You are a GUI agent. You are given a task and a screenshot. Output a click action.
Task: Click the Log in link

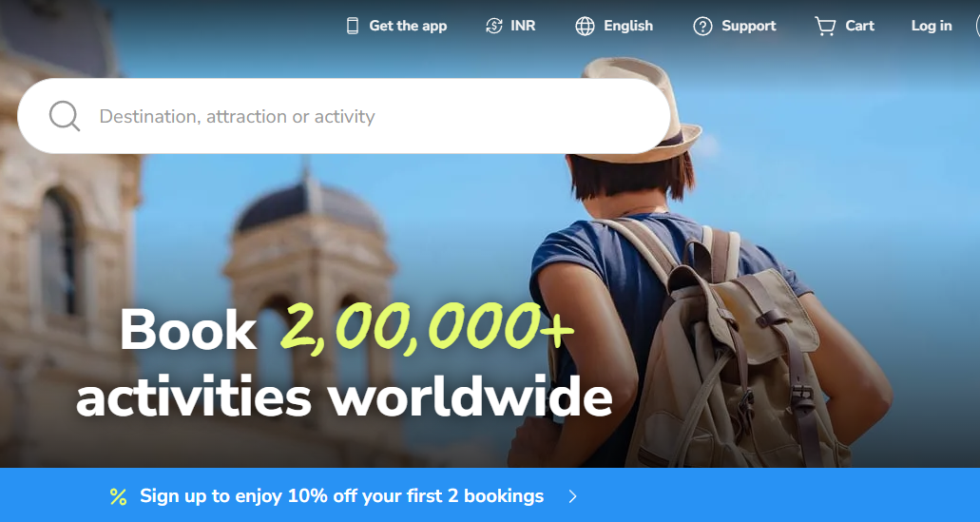click(x=932, y=26)
